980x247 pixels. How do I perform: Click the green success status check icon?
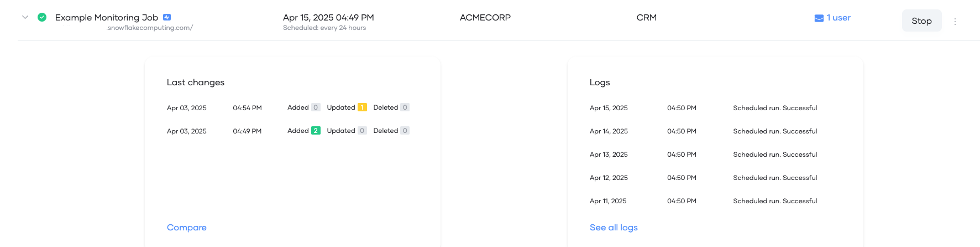pos(42,17)
